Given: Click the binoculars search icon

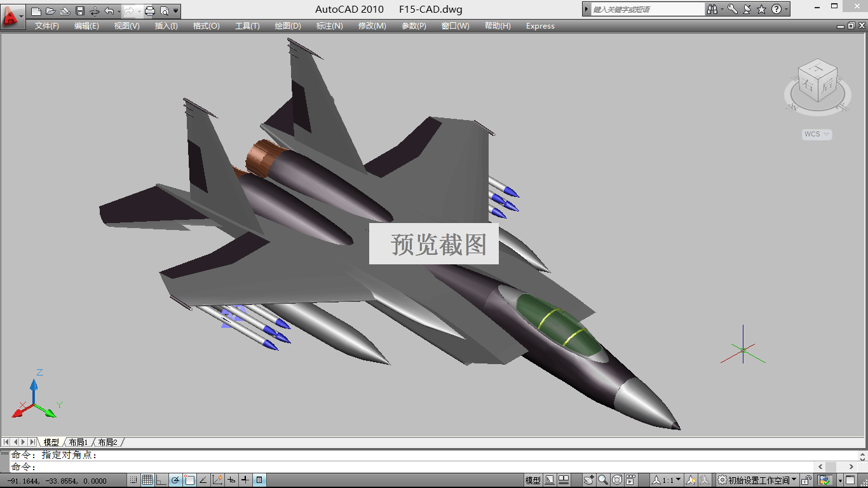Looking at the screenshot, I should [712, 10].
